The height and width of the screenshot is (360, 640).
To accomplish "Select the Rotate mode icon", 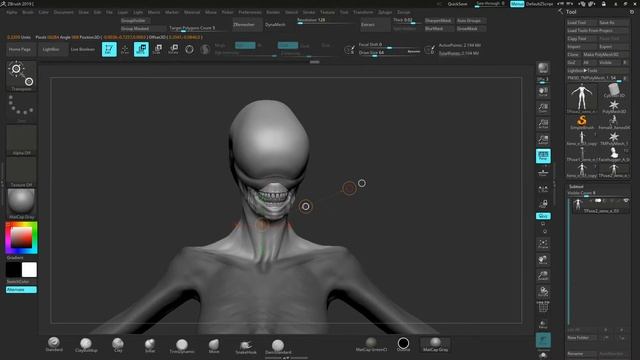I will click(x=173, y=49).
